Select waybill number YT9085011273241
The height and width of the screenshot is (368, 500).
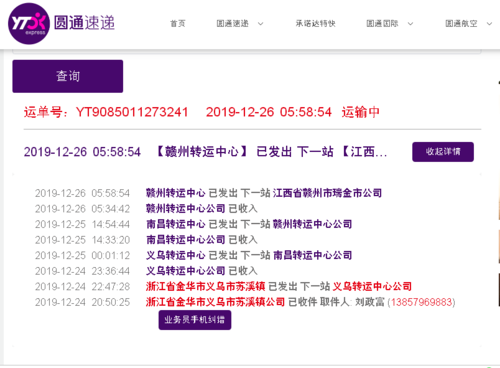pos(132,112)
